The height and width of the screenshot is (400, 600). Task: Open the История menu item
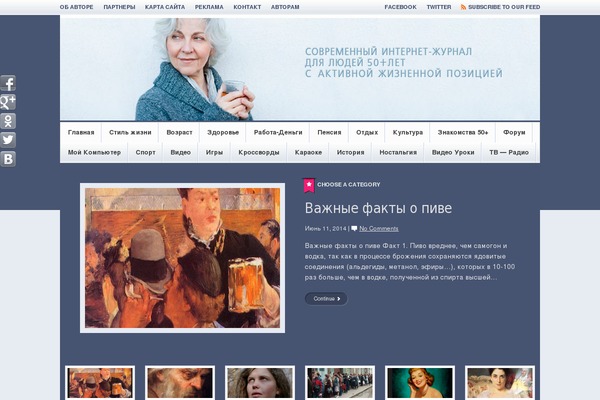pos(351,152)
